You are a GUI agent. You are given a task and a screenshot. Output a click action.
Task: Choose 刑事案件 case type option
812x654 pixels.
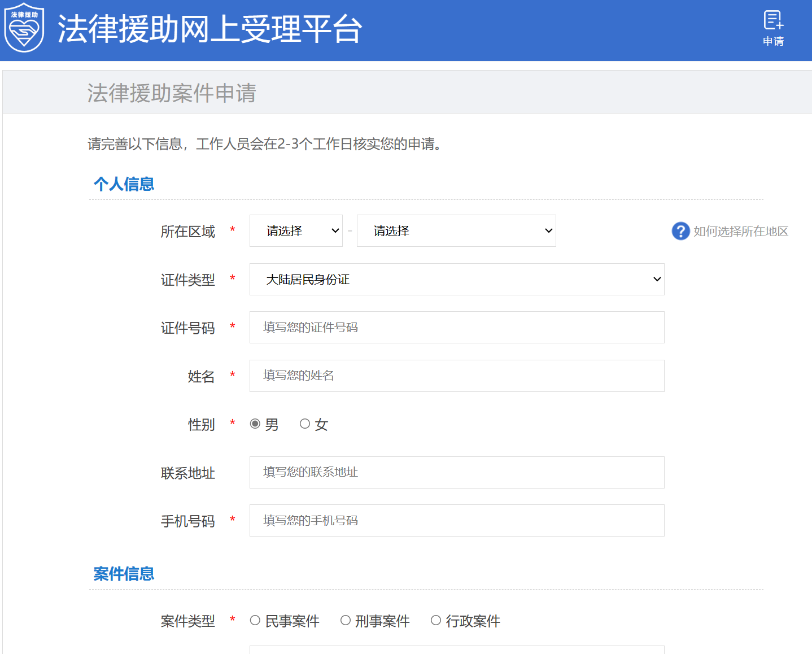[x=346, y=620]
